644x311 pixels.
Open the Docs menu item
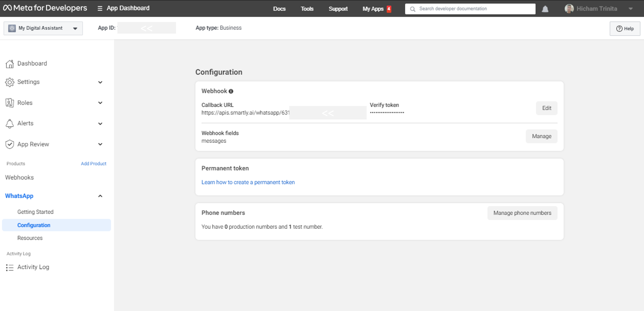(279, 9)
